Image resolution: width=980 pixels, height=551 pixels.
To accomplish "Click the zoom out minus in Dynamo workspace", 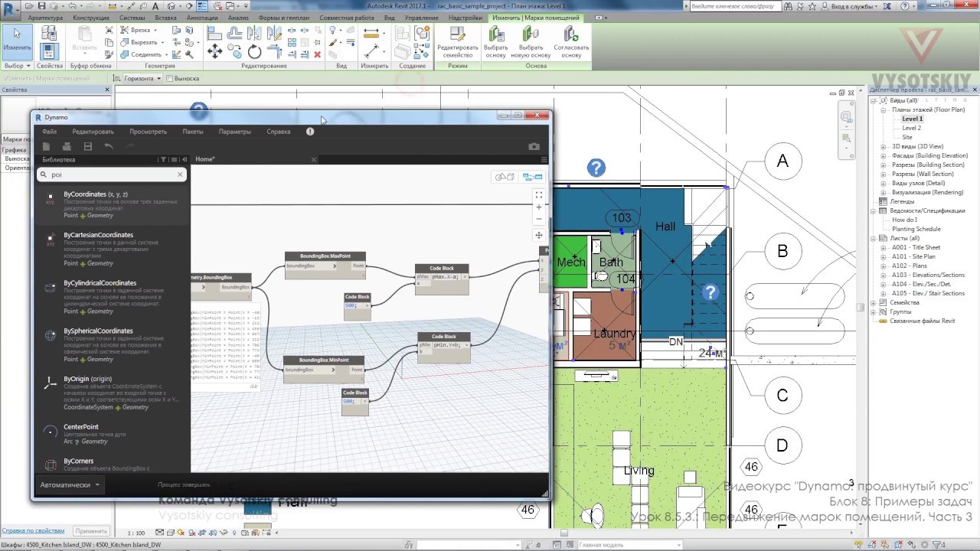I will click(x=539, y=219).
